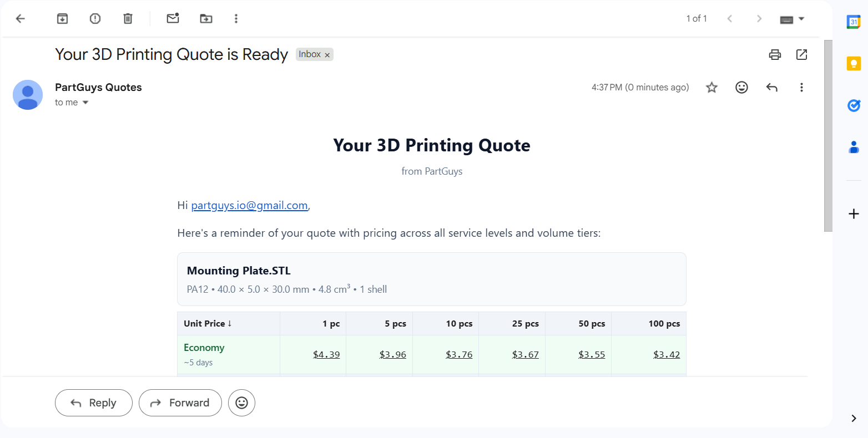Hide the side panel chevron
Viewport: 868px width, 438px height.
pyautogui.click(x=854, y=419)
